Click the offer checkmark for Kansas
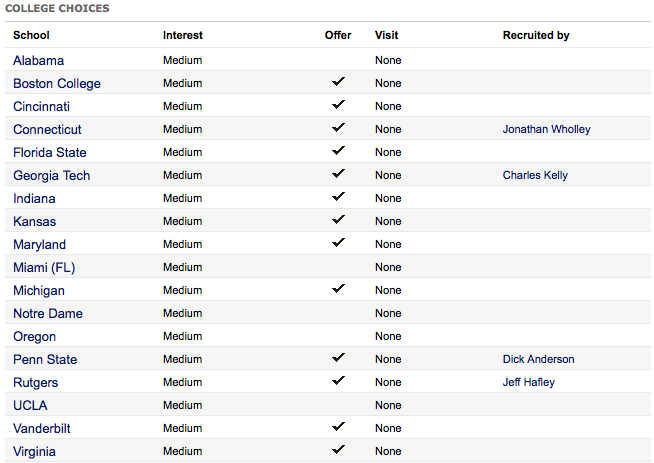 coord(338,219)
